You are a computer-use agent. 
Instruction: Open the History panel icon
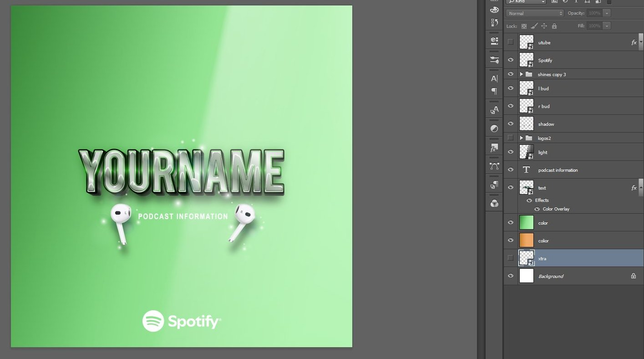pos(494,22)
